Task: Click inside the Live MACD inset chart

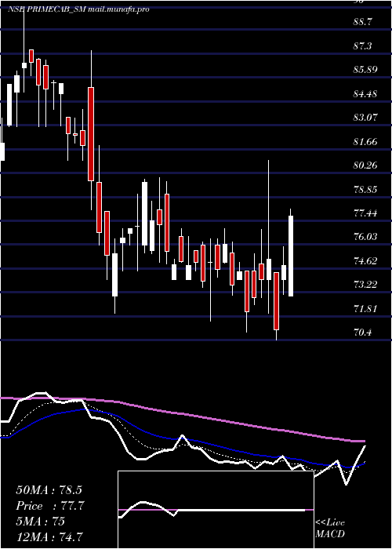Action: pos(216,510)
